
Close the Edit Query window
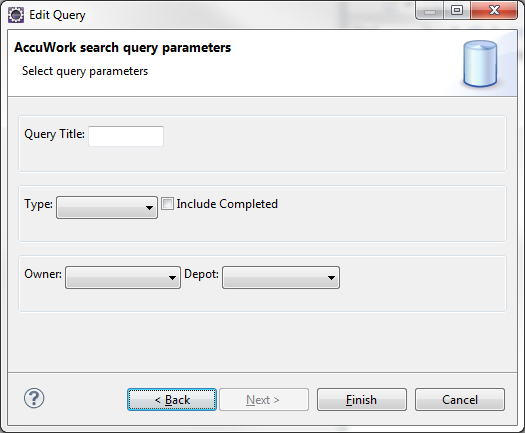pyautogui.click(x=494, y=11)
